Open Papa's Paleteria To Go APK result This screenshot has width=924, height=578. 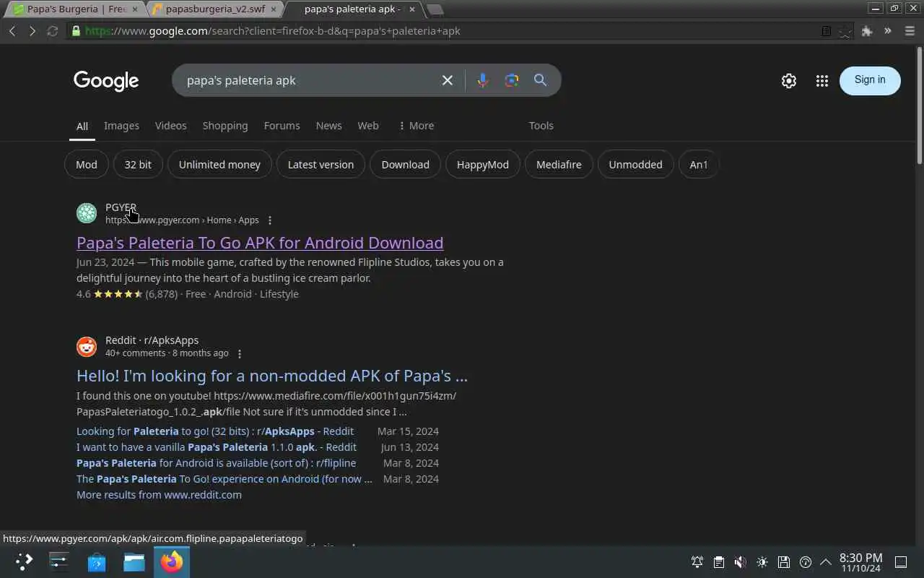pyautogui.click(x=260, y=243)
